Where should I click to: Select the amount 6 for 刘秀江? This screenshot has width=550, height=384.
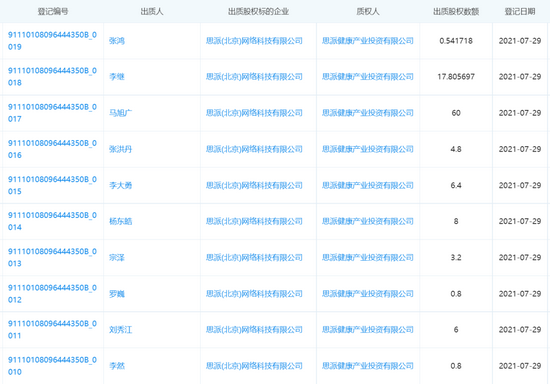456,330
